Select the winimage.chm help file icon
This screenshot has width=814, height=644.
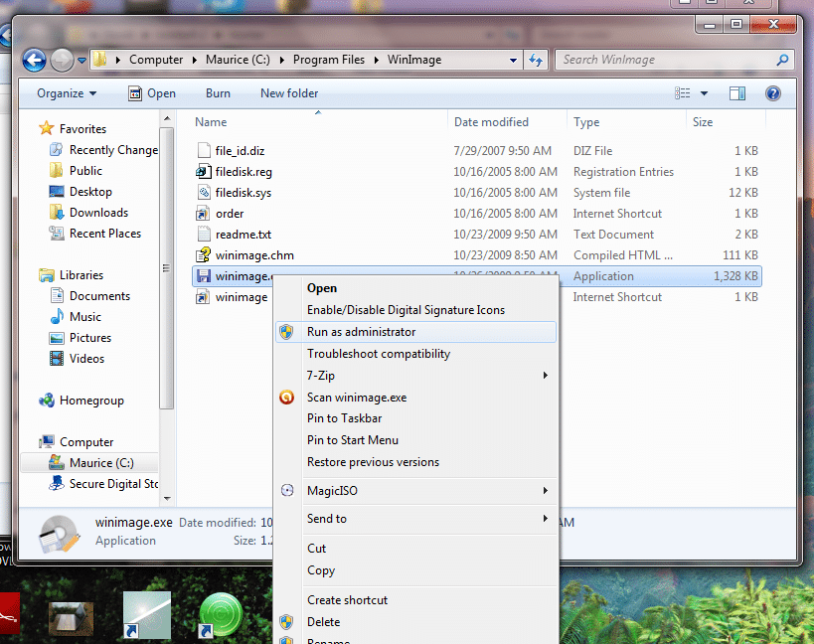point(203,254)
